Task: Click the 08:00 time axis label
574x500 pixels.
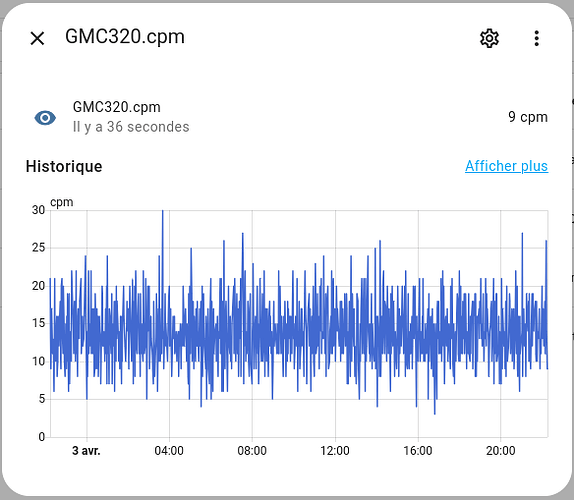Action: tap(252, 450)
